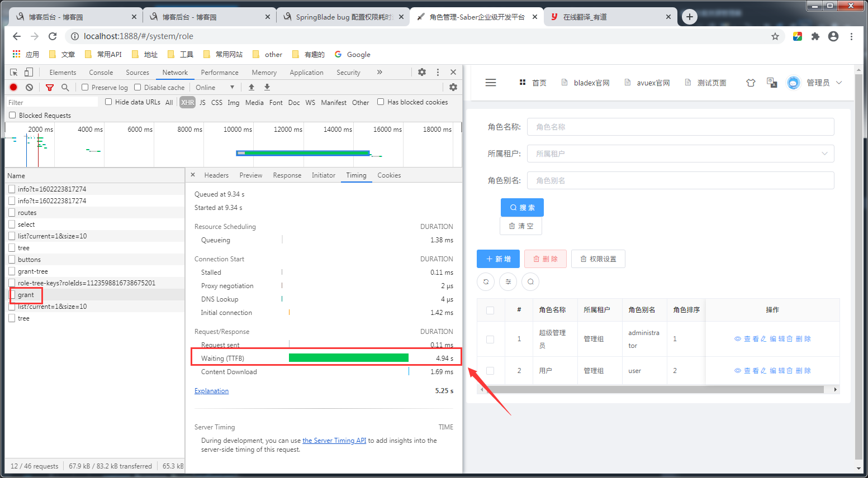Screen dimensions: 868x478
Task: Close the request details pane
Action: click(193, 175)
